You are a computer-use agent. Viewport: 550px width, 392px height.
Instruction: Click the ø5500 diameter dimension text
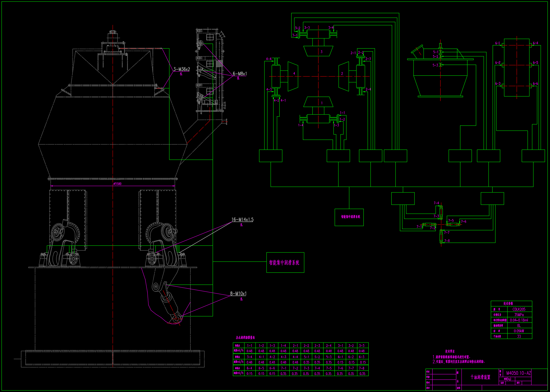[117, 184]
